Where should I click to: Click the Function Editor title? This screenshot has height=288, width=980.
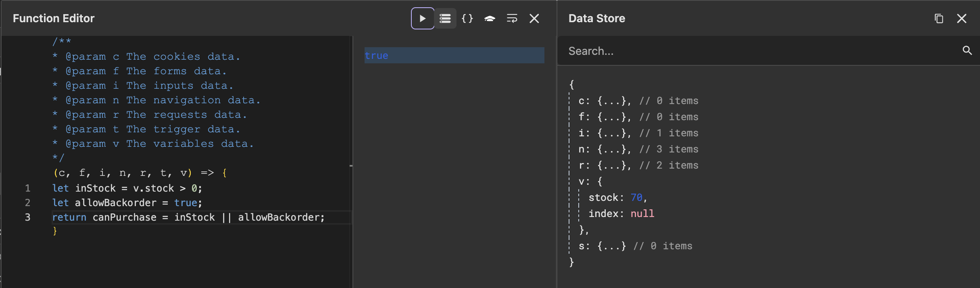pyautogui.click(x=54, y=19)
